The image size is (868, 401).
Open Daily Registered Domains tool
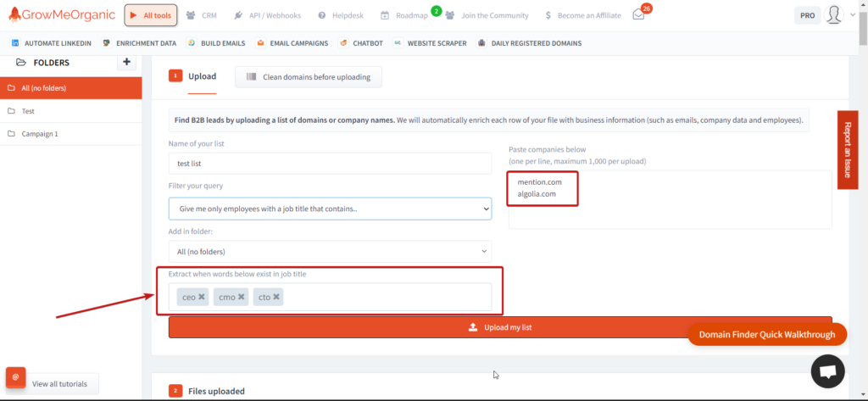pos(529,42)
